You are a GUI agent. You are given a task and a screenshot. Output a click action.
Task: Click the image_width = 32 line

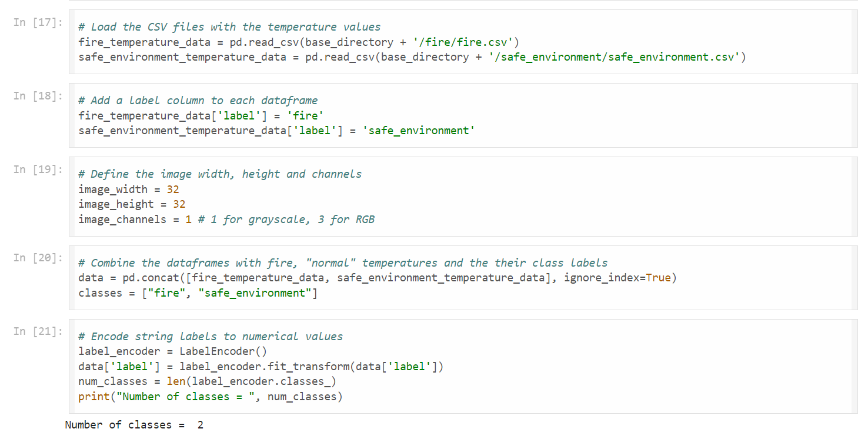(x=129, y=190)
